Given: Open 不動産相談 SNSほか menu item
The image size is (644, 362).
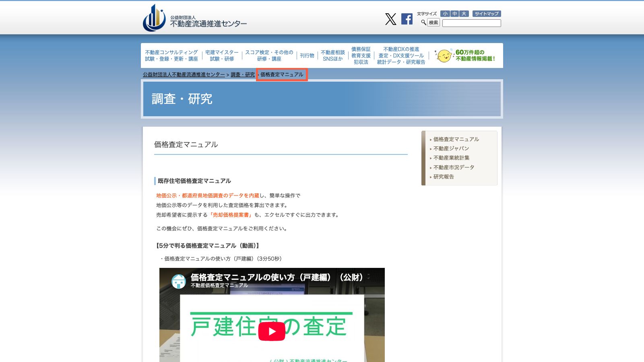Looking at the screenshot, I should [333, 56].
